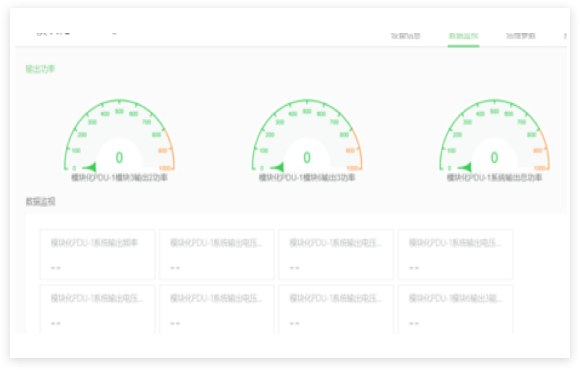Screen dimensions: 580x370
Task: Click the green 输出功率 section heading
Action: [x=40, y=69]
